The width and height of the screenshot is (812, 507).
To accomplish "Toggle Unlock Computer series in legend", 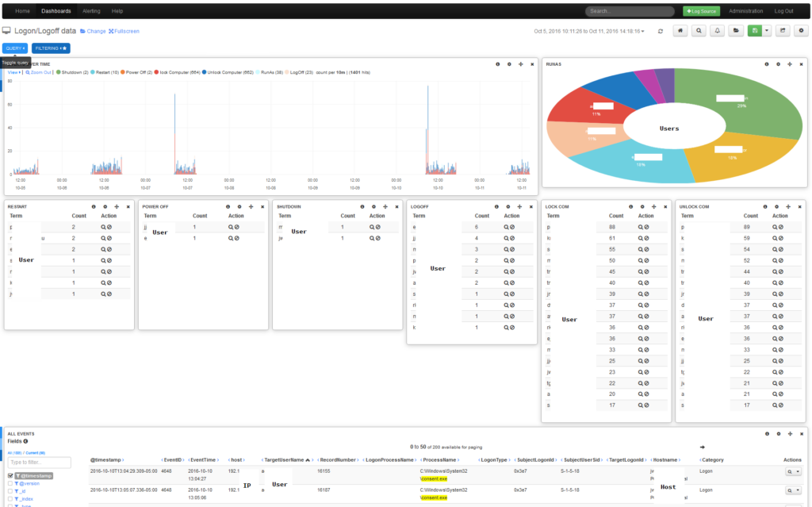I will coord(228,72).
